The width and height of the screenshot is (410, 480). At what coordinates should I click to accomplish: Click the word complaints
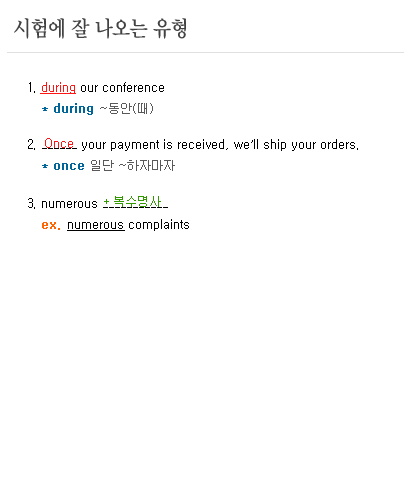159,225
